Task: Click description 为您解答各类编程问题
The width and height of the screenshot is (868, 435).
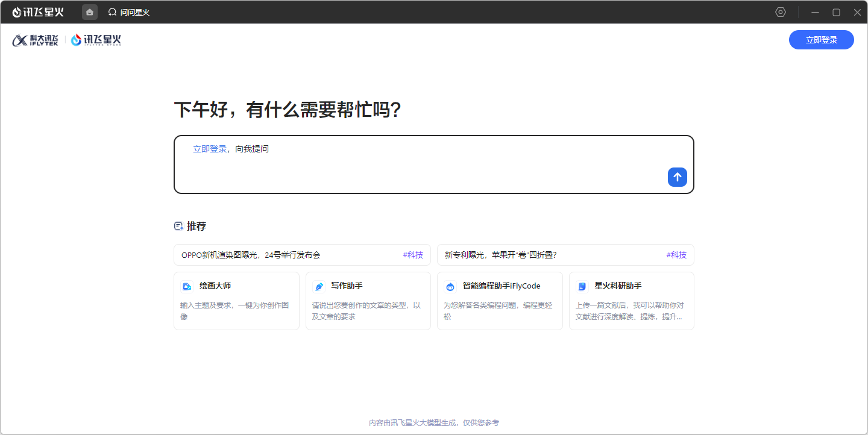Action: [498, 311]
